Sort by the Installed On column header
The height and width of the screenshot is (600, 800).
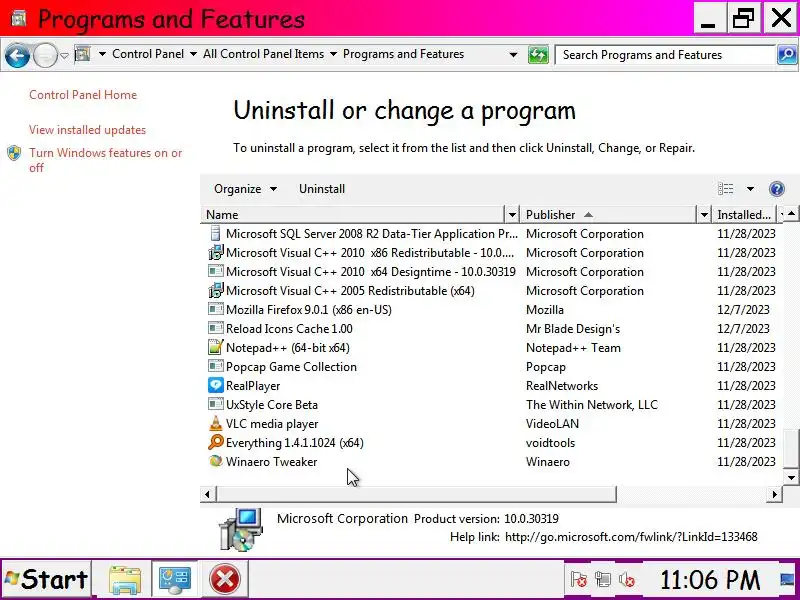(x=744, y=215)
